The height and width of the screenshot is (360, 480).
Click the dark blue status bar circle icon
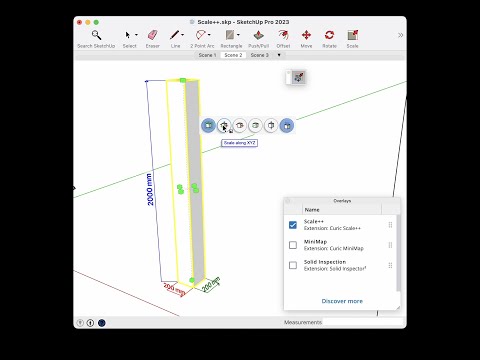102,323
